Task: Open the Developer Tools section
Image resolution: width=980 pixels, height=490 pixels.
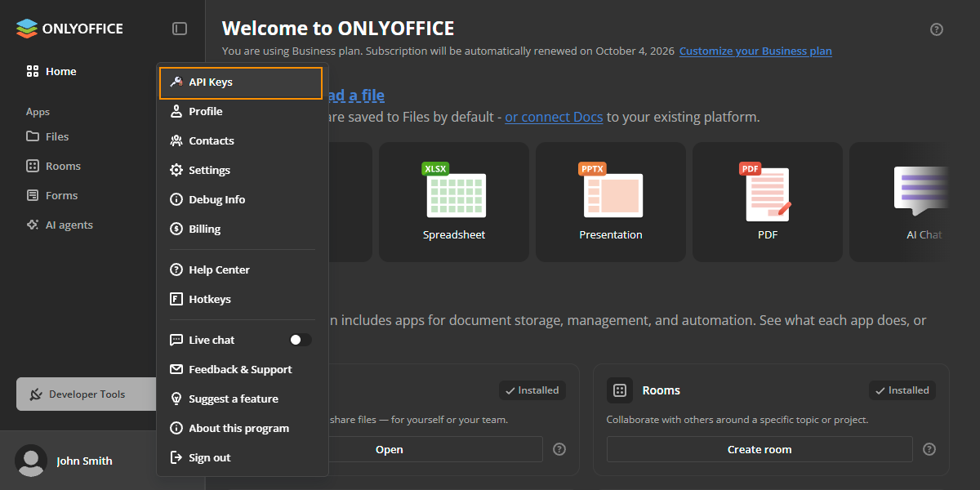Action: click(x=87, y=394)
